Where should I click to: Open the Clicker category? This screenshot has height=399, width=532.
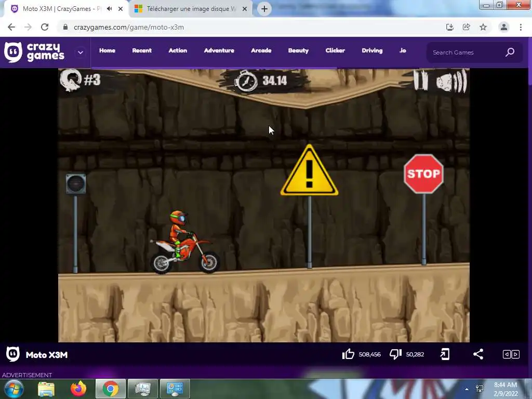coord(335,50)
